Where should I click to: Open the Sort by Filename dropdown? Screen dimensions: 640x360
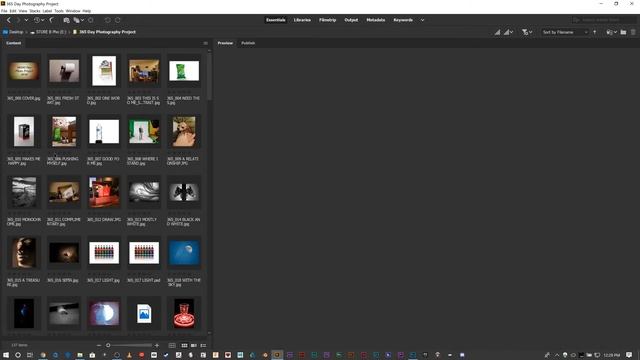[x=565, y=32]
